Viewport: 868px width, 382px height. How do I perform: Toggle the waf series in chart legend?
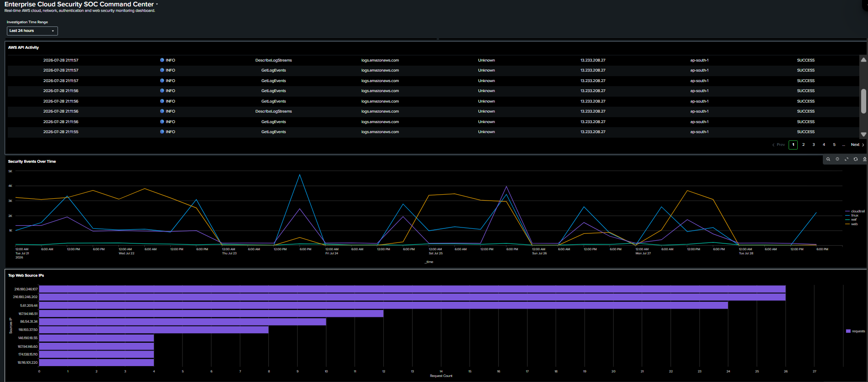(x=851, y=219)
